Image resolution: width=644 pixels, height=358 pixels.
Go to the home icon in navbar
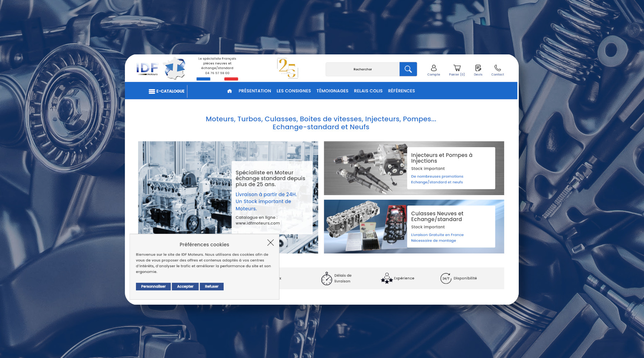coord(230,91)
